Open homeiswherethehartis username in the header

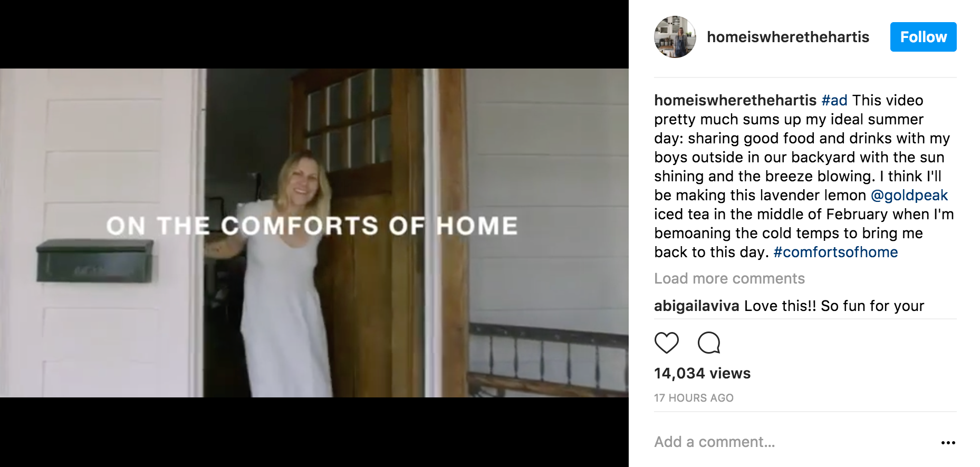[788, 37]
